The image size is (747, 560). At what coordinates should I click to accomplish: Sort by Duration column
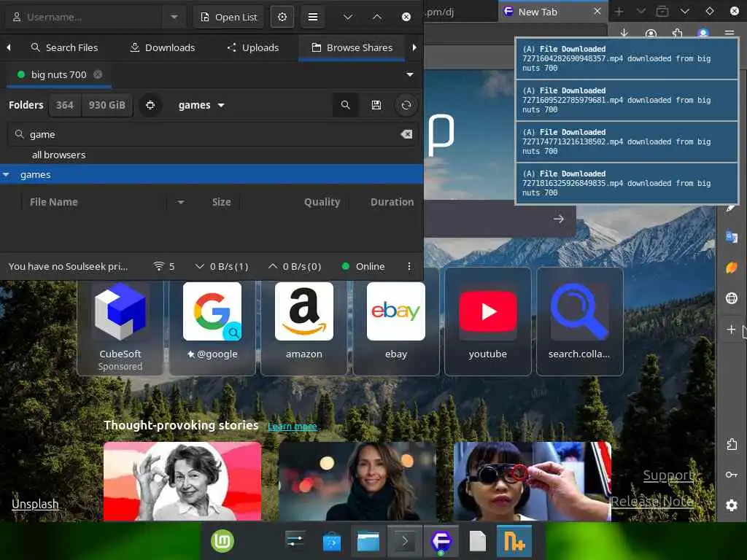392,202
